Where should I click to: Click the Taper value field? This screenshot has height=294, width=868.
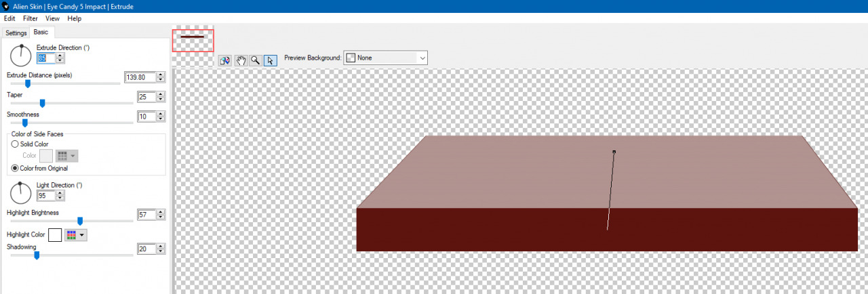tap(145, 97)
